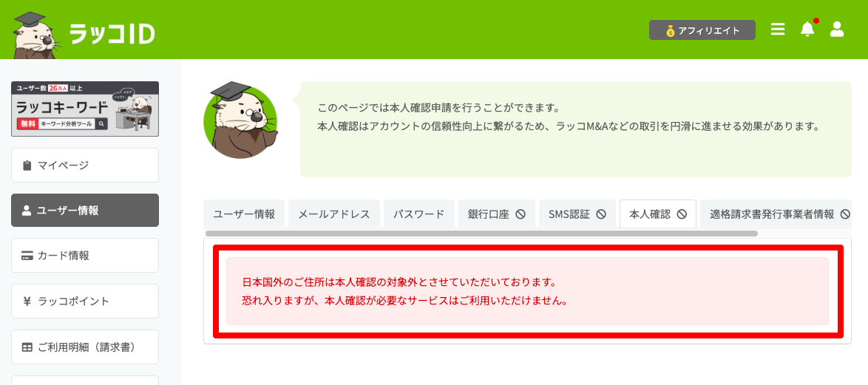
Task: Switch to the パスワード tab
Action: [419, 214]
